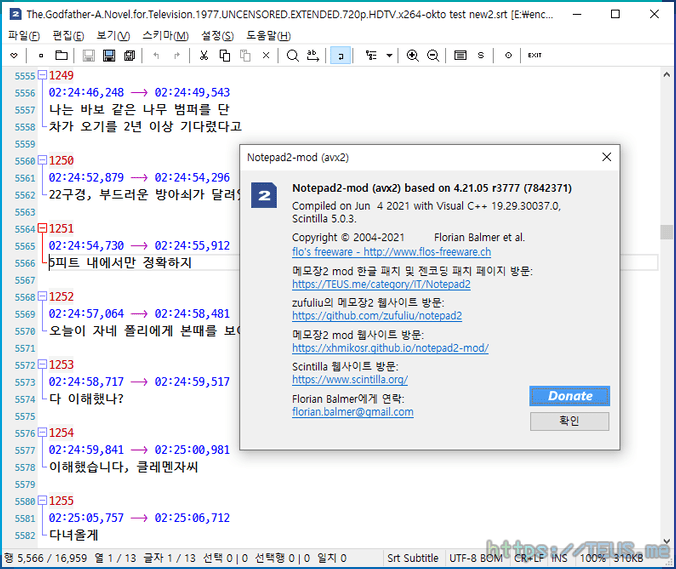The image size is (676, 569).
Task: Open the flos-freeware.ch link
Action: (x=391, y=252)
